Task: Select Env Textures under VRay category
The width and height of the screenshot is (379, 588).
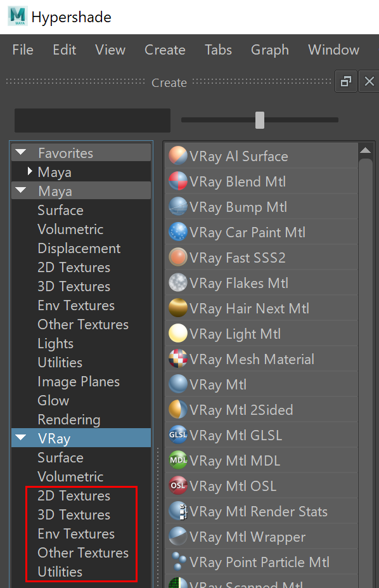Action: (76, 533)
